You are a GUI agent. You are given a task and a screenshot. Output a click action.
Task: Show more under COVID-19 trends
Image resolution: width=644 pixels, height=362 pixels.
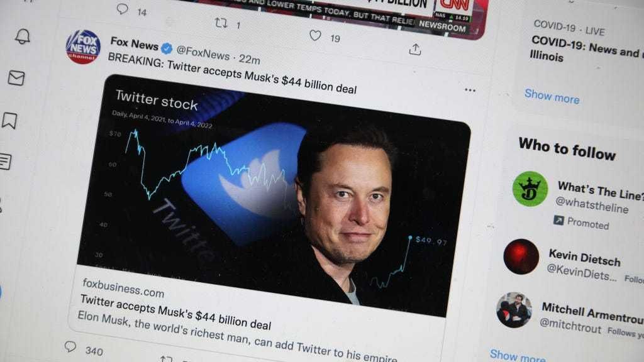click(552, 97)
